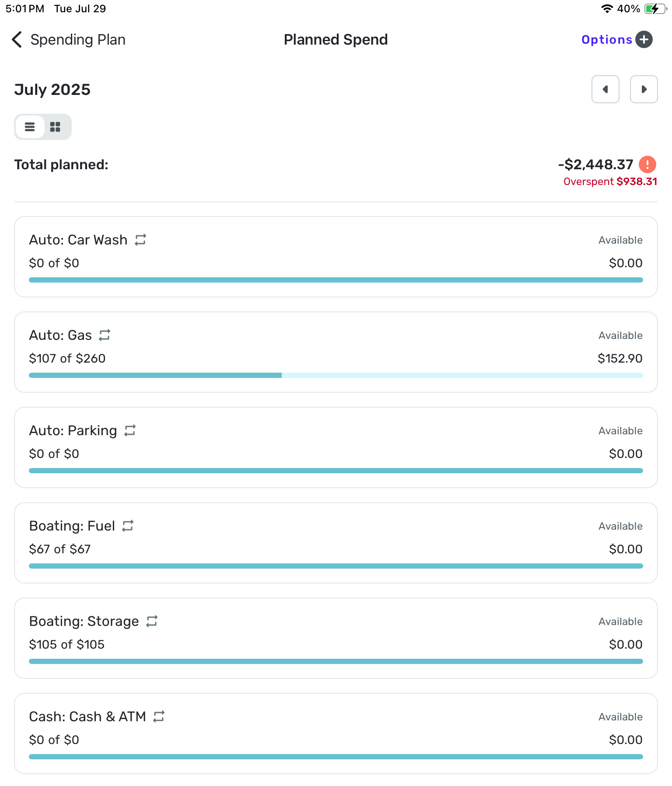Tap the battery indicator in status bar
Screen dimensions: 672x786
click(654, 9)
